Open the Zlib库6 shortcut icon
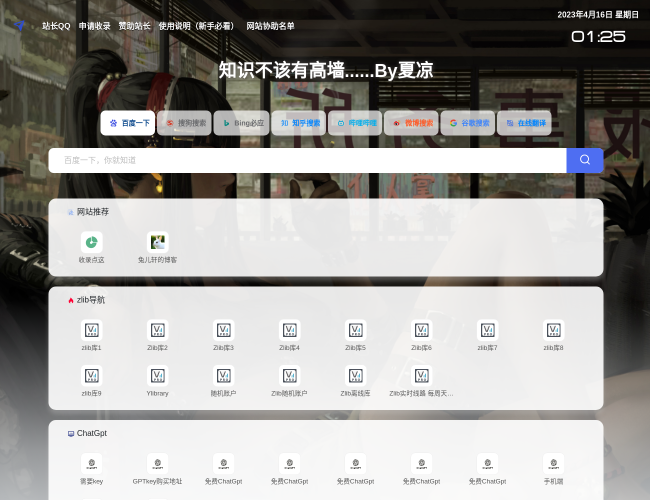The width and height of the screenshot is (650, 500). (422, 330)
